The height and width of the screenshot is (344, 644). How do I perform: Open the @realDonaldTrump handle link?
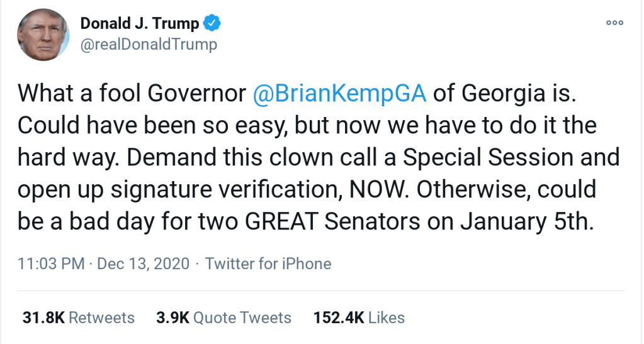tap(149, 44)
